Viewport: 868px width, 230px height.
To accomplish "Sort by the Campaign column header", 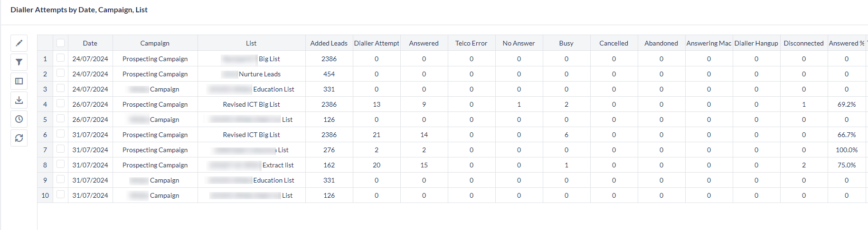I will click(155, 43).
